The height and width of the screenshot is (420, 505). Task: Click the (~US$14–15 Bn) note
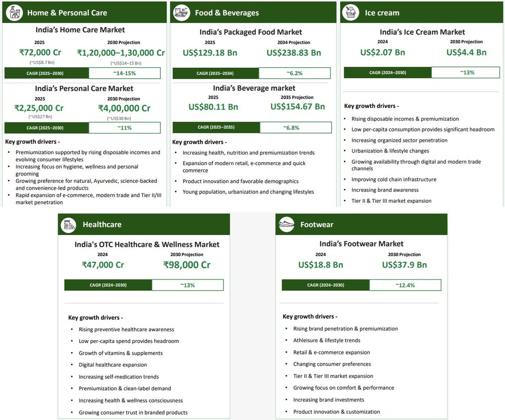126,63
